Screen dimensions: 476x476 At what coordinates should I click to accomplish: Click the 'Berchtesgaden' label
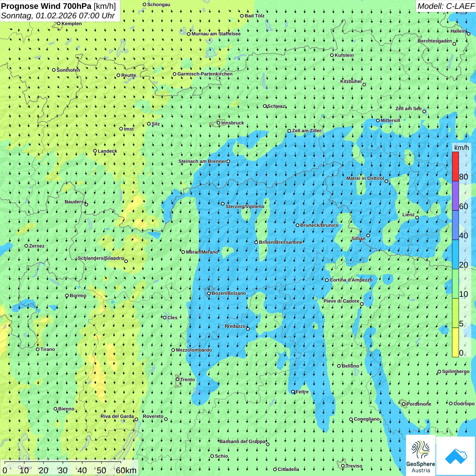click(x=435, y=41)
